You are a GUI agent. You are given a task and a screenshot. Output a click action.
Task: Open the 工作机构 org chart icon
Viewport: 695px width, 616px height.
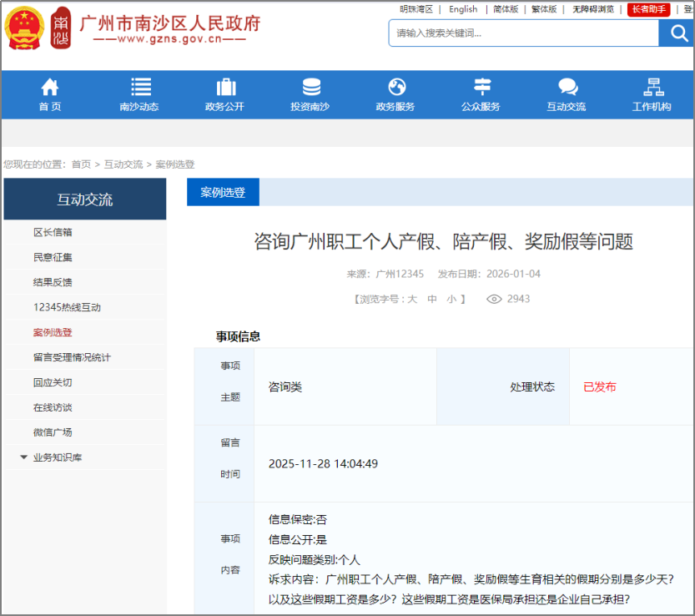pyautogui.click(x=652, y=87)
